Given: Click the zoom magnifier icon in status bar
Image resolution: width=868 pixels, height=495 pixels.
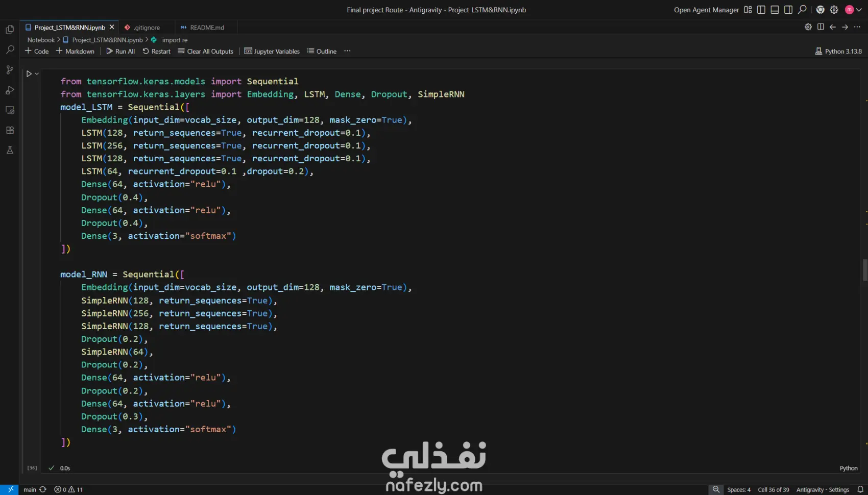Looking at the screenshot, I should pos(716,489).
